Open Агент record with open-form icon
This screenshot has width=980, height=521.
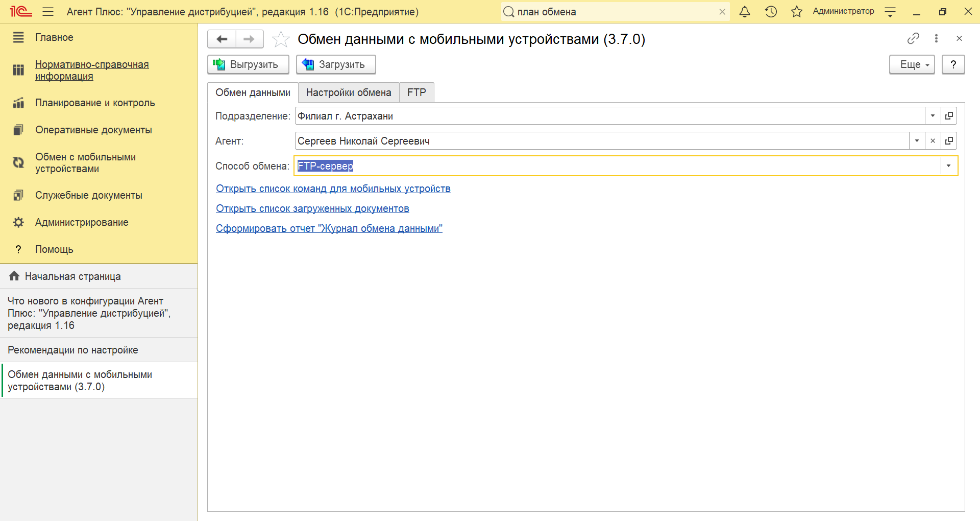click(x=949, y=141)
